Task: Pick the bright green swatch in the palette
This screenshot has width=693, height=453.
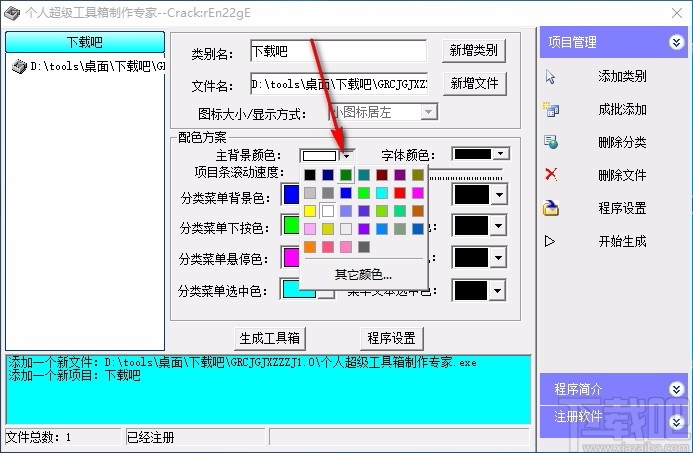Action: tap(364, 193)
